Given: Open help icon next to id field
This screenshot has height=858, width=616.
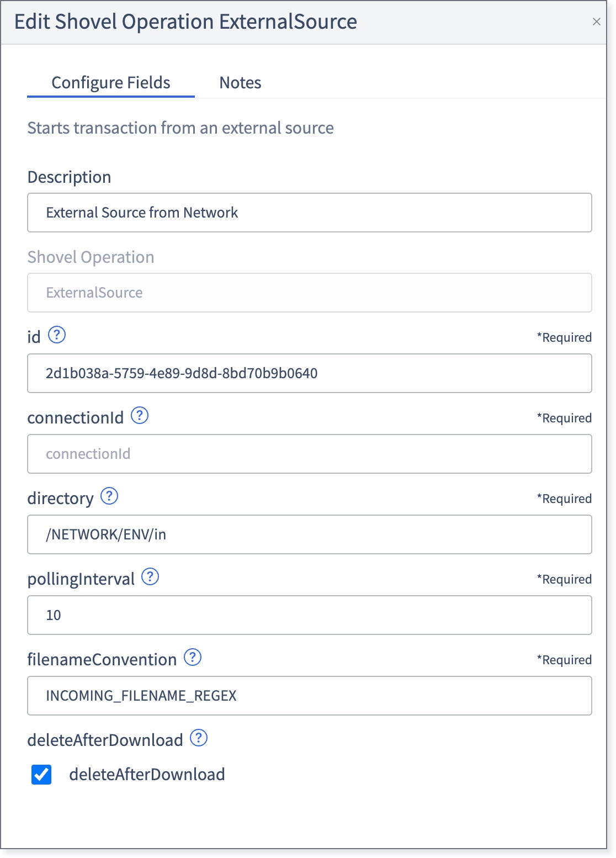Looking at the screenshot, I should point(57,335).
